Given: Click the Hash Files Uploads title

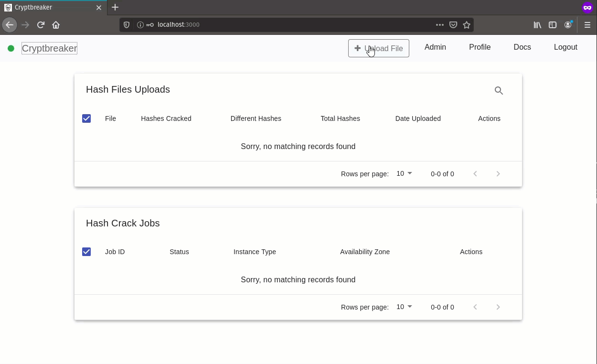Looking at the screenshot, I should [x=128, y=89].
